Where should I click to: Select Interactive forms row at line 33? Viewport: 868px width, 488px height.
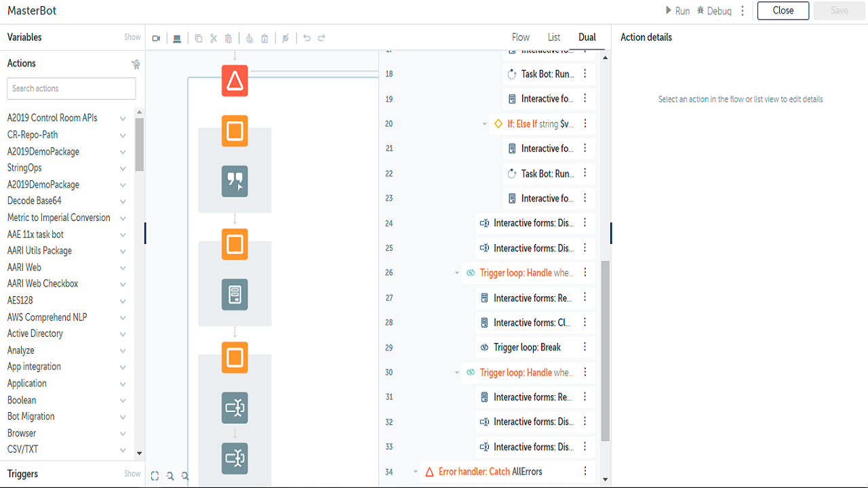[x=536, y=447]
